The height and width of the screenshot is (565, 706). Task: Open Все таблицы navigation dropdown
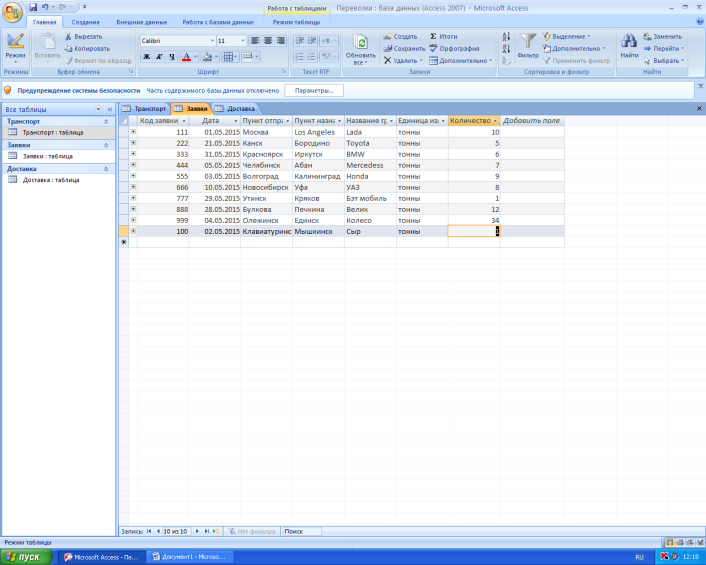pyautogui.click(x=98, y=109)
